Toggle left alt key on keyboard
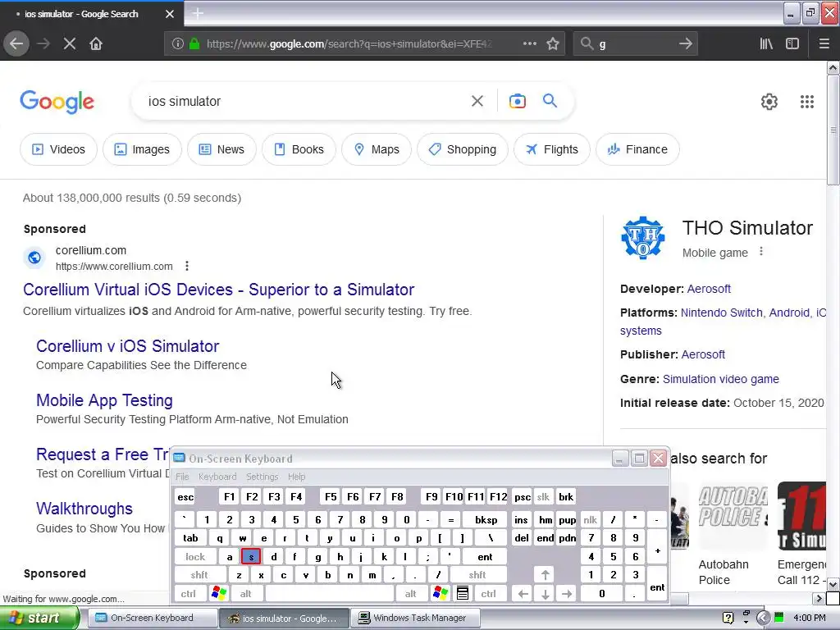The width and height of the screenshot is (840, 630). [x=246, y=594]
